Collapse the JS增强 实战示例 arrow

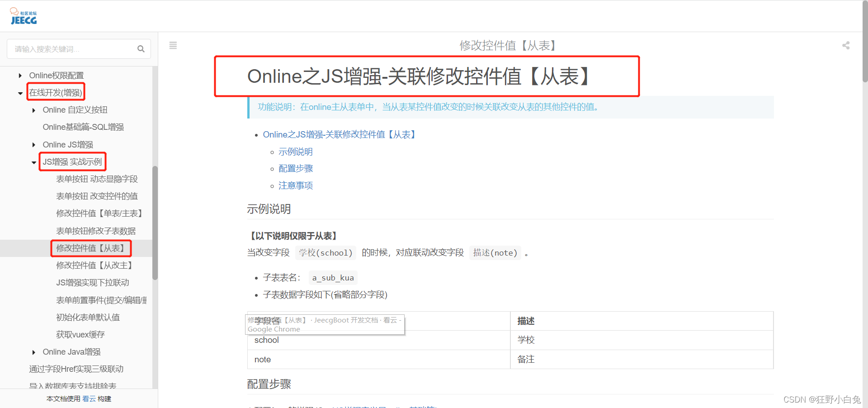pos(33,162)
